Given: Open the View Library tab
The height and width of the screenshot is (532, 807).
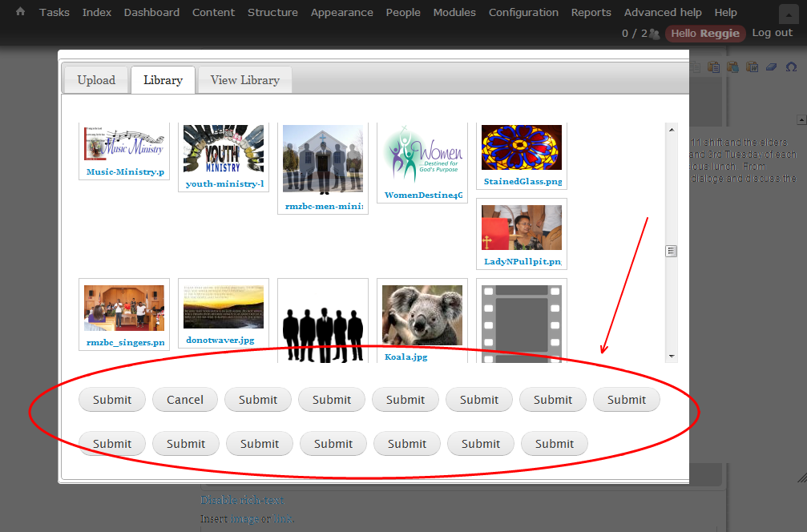Looking at the screenshot, I should click(x=244, y=79).
